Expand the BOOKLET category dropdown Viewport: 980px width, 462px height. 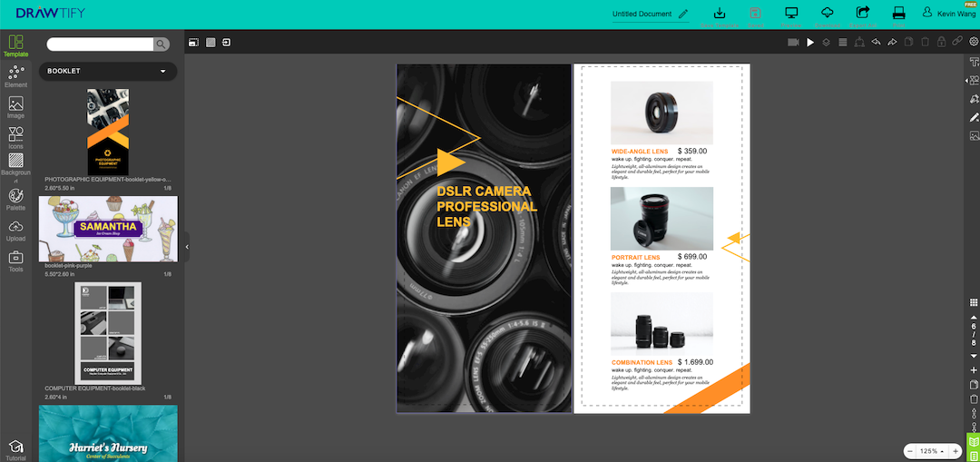click(x=107, y=72)
